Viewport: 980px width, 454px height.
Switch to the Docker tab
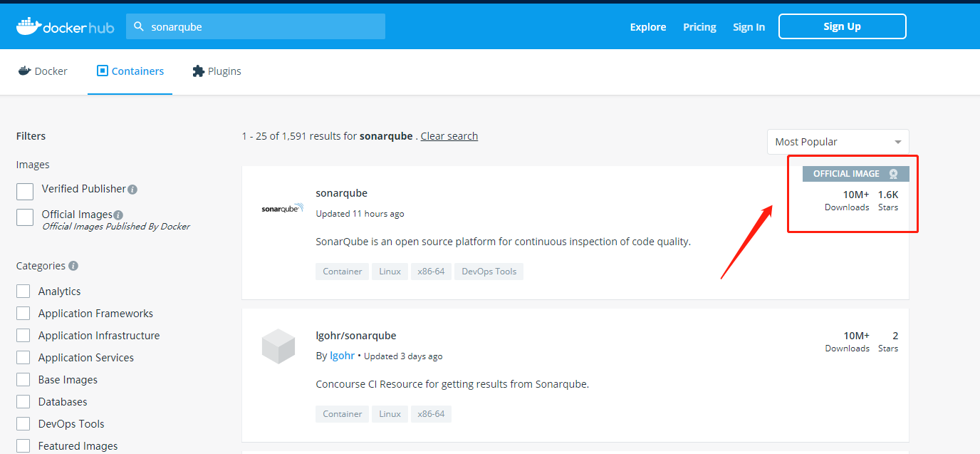tap(43, 71)
